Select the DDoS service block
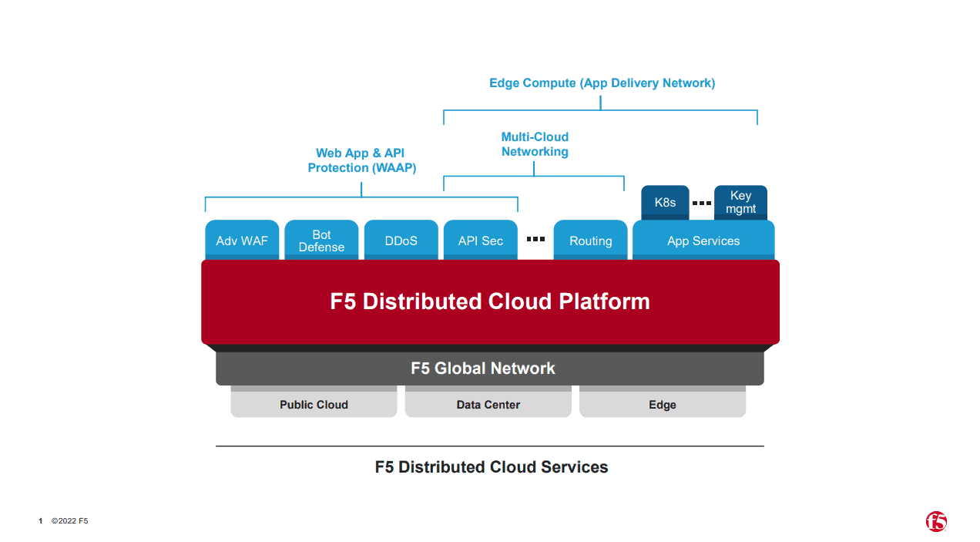 tap(401, 241)
